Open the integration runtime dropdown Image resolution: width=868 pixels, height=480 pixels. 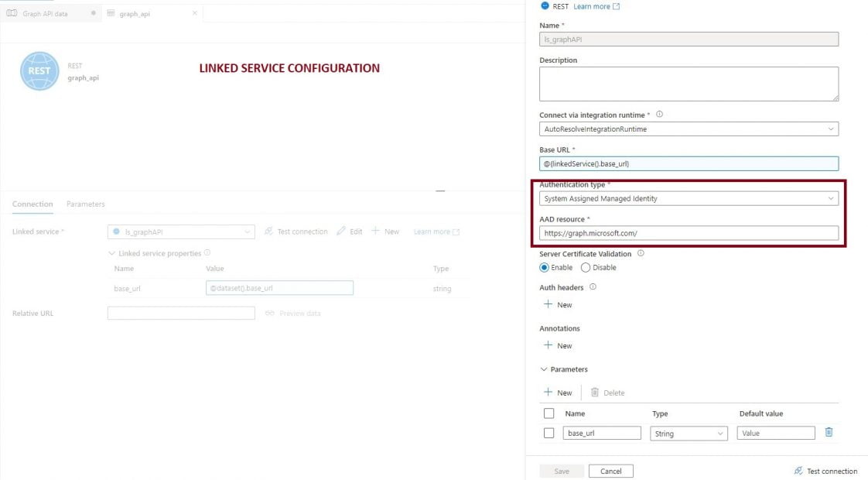point(832,129)
